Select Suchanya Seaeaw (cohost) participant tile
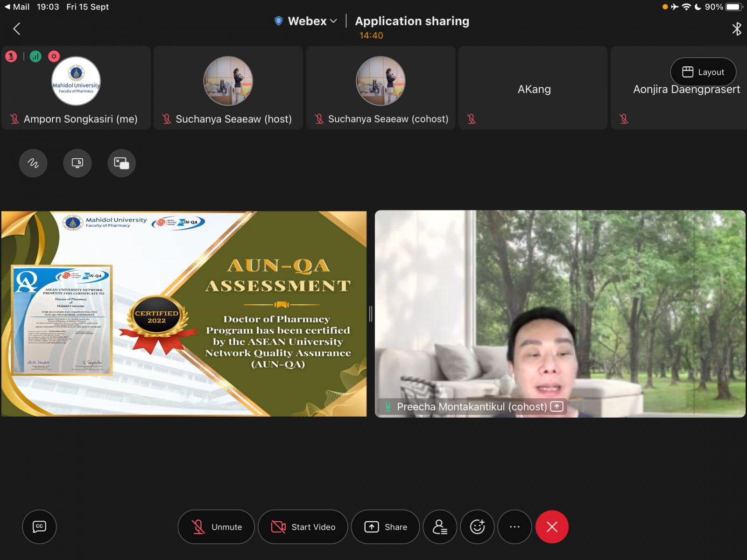The height and width of the screenshot is (560, 747). point(381,88)
